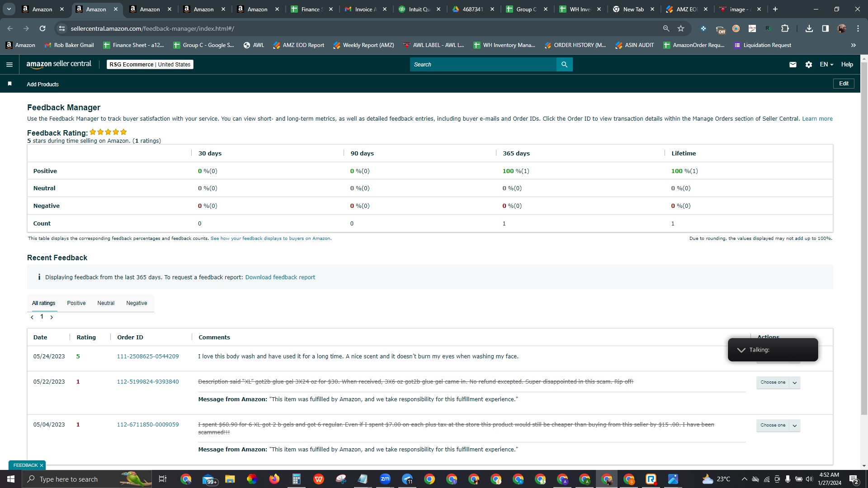Screen dimensions: 868x488
Task: Switch to the Intuit Qu browser tab
Action: coord(420,9)
